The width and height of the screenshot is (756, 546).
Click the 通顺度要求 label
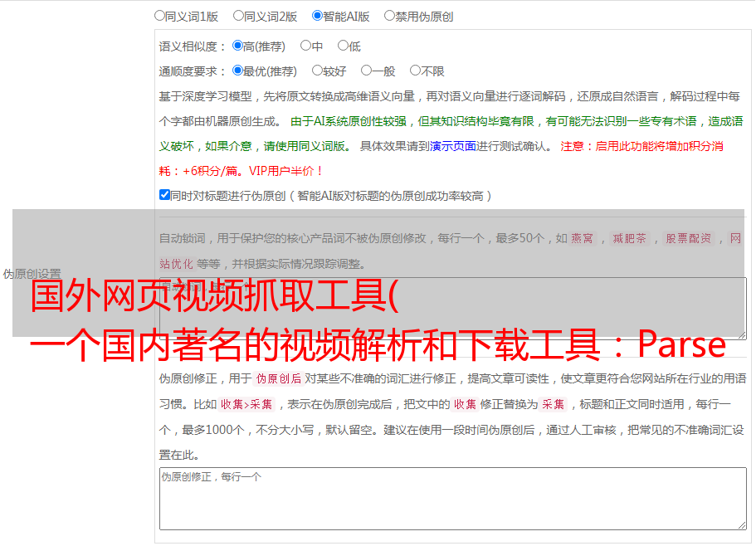(x=188, y=72)
